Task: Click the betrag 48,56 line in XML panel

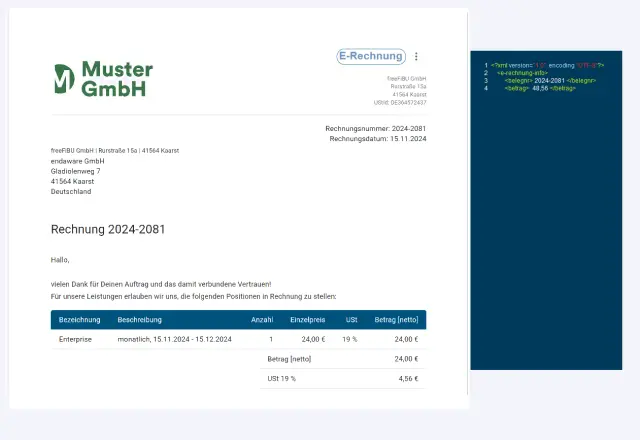Action: tap(540, 89)
